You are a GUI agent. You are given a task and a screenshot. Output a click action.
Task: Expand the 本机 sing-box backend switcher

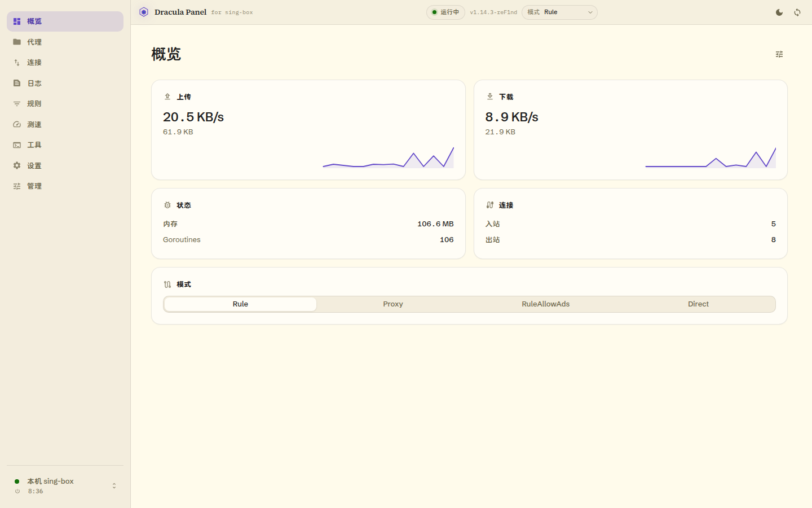(x=65, y=486)
